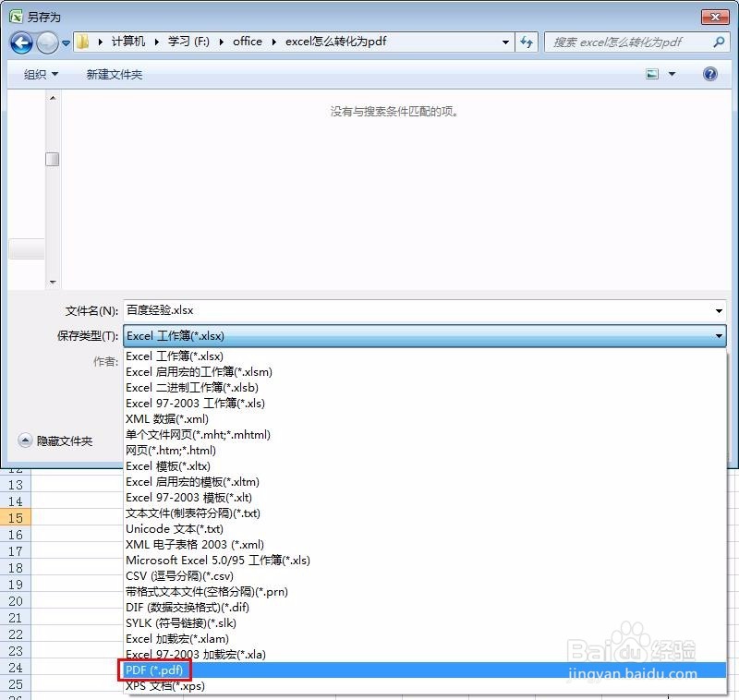This screenshot has height=700, width=739.
Task: Select PDF (*.pdf) from the file type list
Action: 155,670
